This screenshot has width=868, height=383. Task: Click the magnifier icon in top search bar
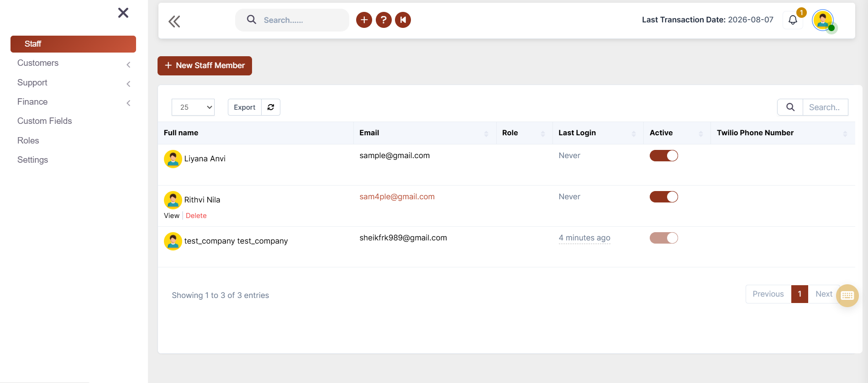[x=252, y=20]
